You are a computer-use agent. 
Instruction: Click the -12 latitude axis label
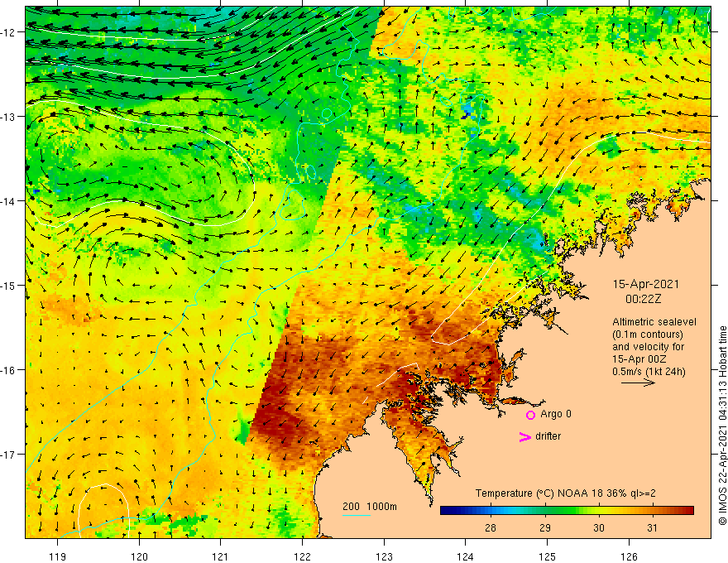(x=9, y=32)
